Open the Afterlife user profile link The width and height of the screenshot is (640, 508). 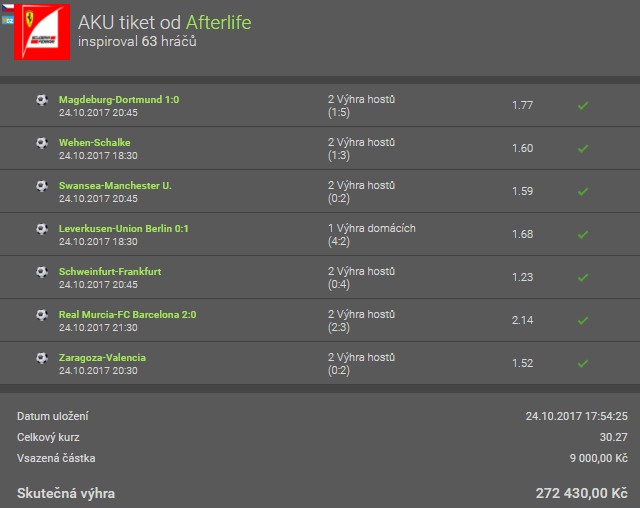point(219,22)
